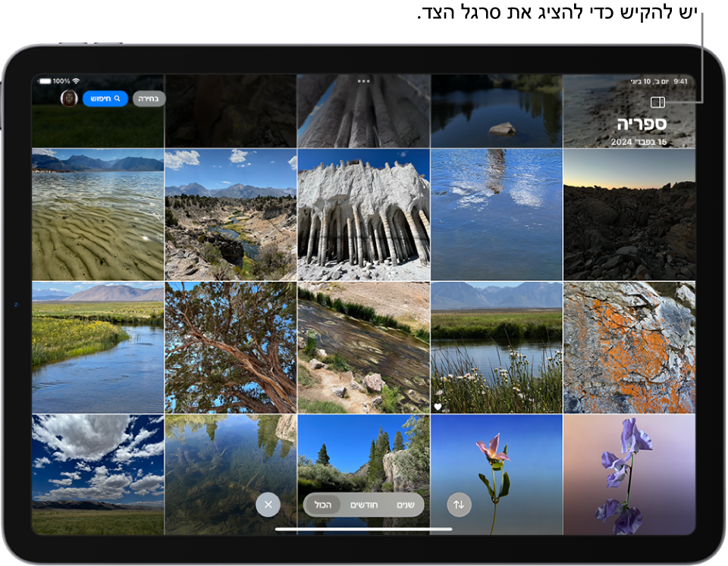728x566 pixels.
Task: Show the sidebar using the sidebar icon
Action: click(x=657, y=102)
